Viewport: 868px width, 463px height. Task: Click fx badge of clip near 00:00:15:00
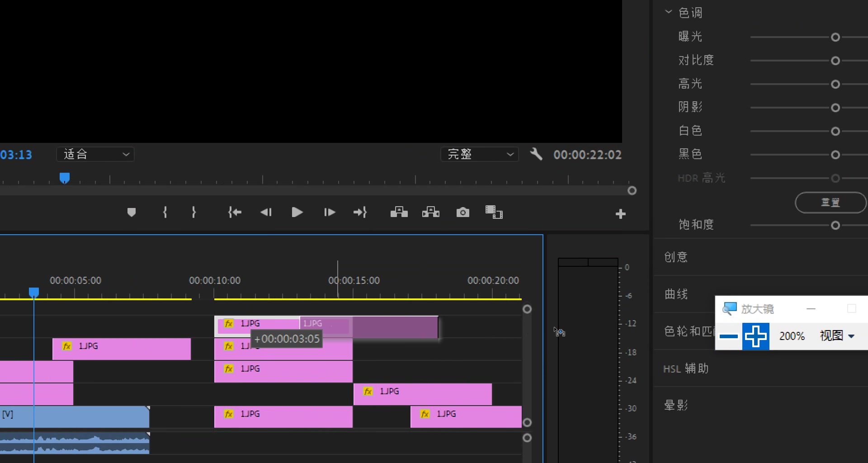pos(368,392)
